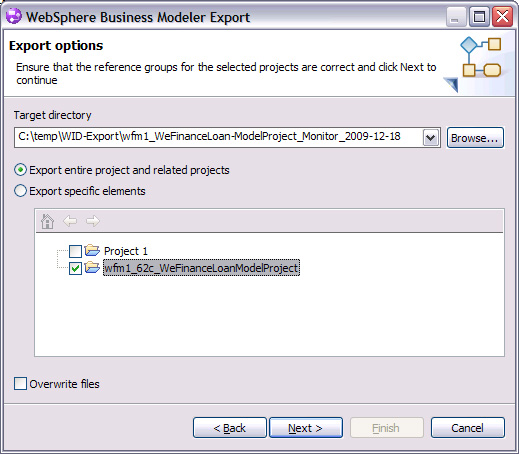Select the wfm1_62c_WeFinanceLoanModelProject tree label
This screenshot has width=519, height=454.
(201, 268)
